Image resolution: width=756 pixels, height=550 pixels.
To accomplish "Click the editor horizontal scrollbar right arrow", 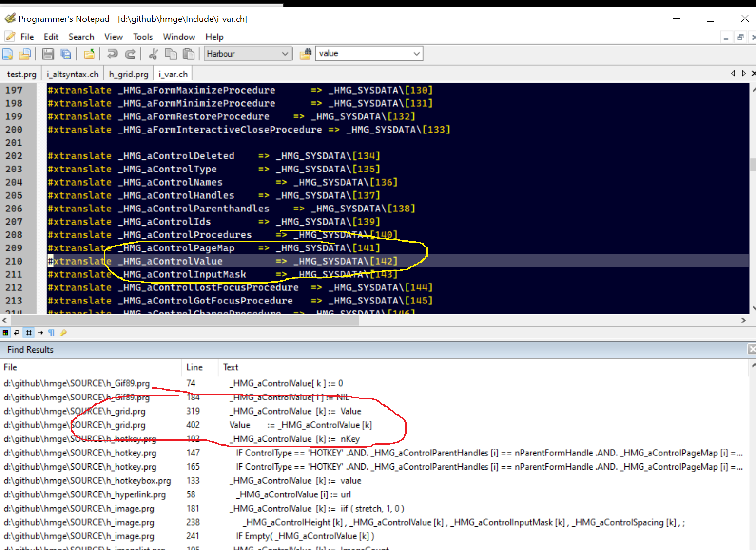I will (743, 320).
